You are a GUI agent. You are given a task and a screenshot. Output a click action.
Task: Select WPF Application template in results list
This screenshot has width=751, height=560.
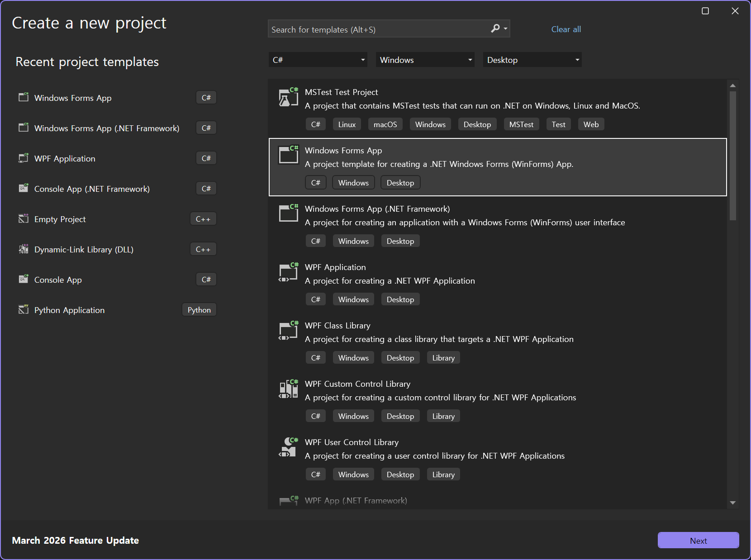tap(498, 284)
